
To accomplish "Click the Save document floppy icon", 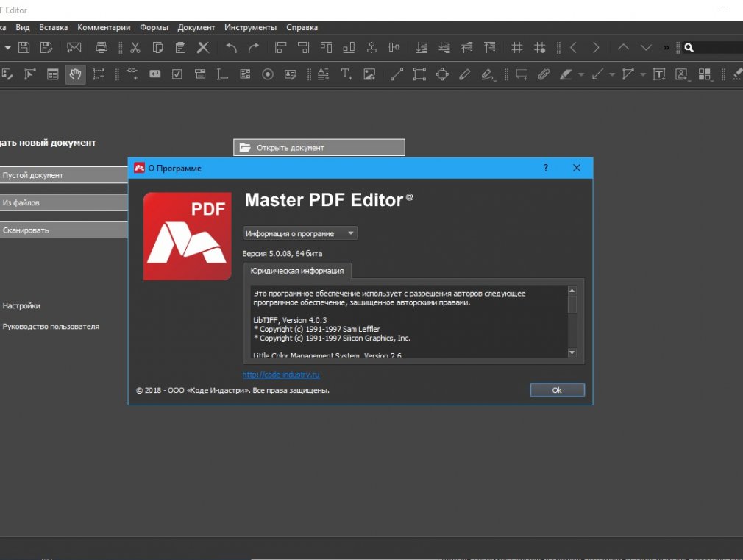I will click(24, 47).
